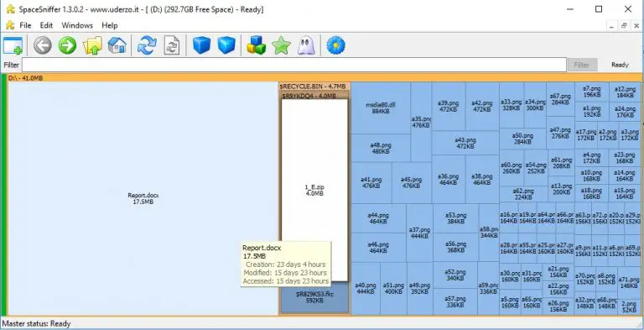Select the a53.png 384KB block
This screenshot has height=330, width=644.
(x=455, y=218)
